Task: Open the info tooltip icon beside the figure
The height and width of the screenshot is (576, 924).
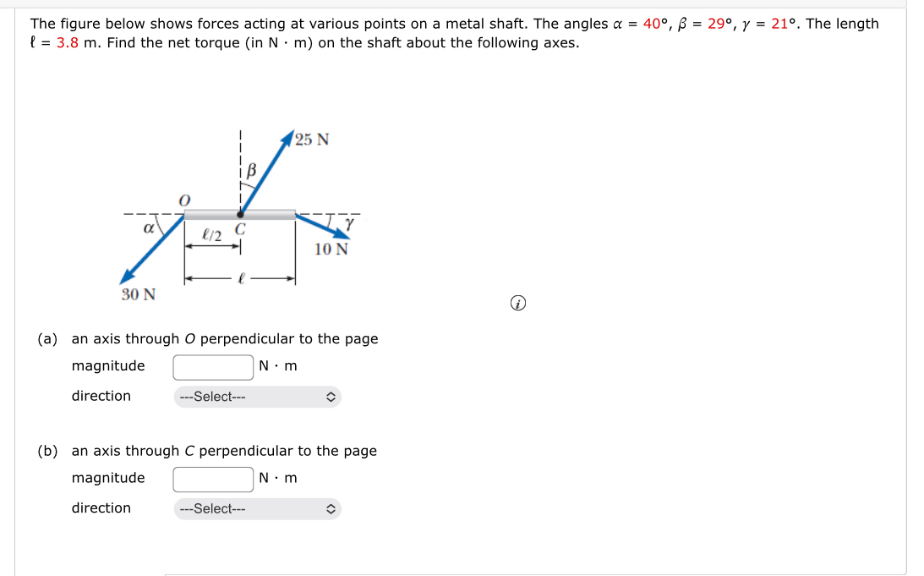Action: pos(517,303)
